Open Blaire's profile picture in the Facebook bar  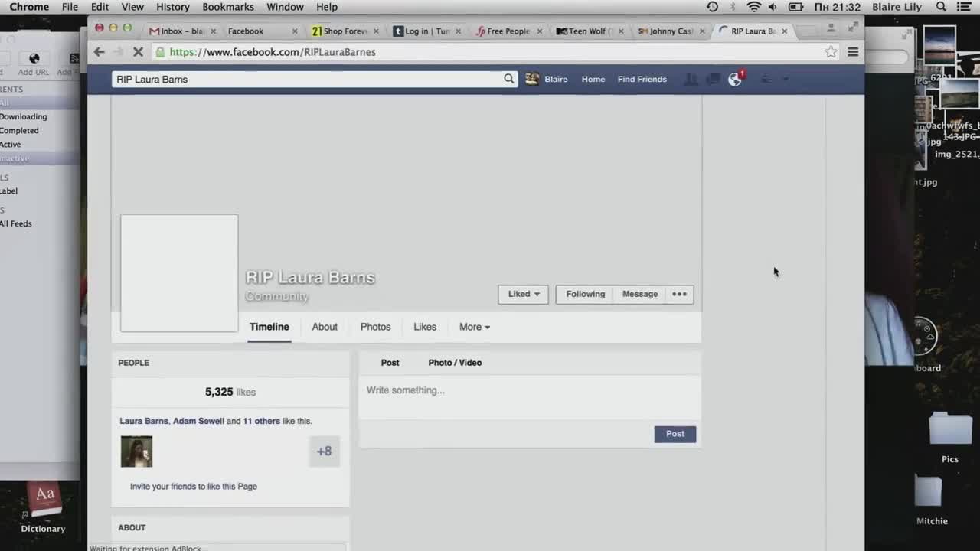532,79
